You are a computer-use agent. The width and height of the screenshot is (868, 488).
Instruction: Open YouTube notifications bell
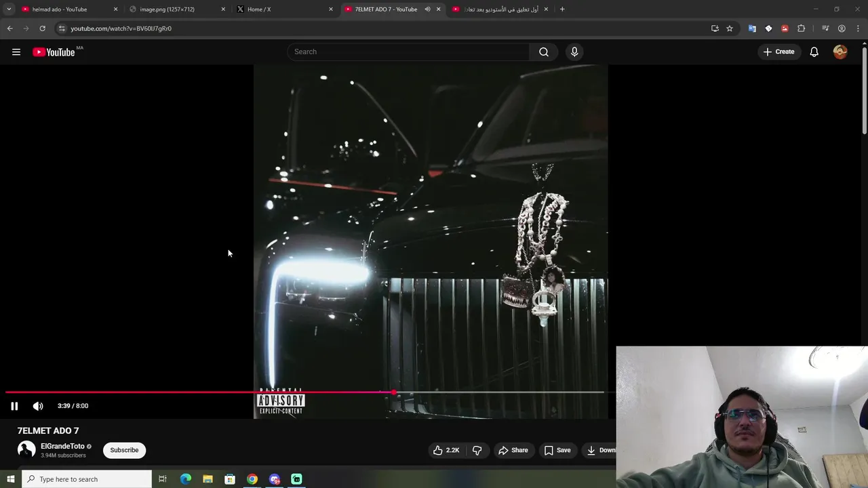tap(814, 52)
